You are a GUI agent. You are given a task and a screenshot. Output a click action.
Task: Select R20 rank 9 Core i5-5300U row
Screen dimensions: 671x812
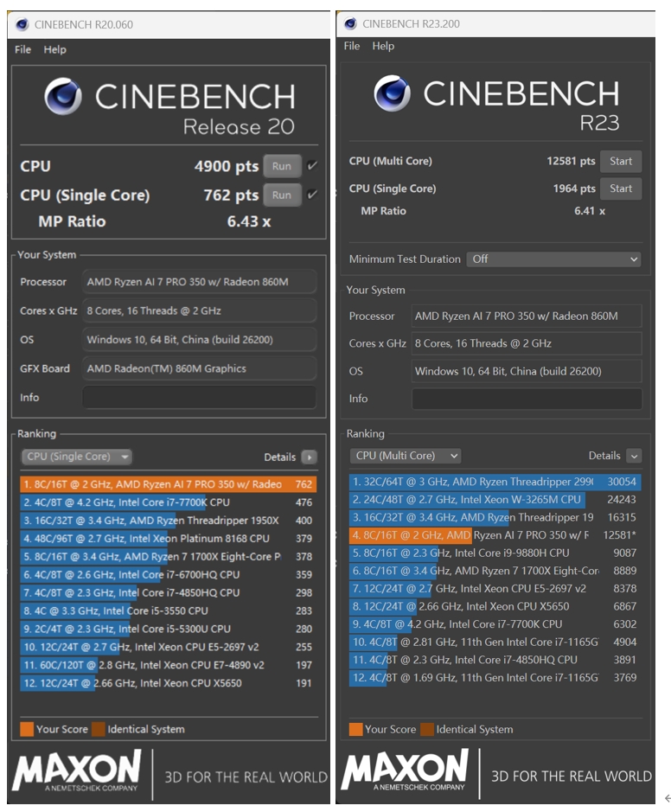point(169,629)
